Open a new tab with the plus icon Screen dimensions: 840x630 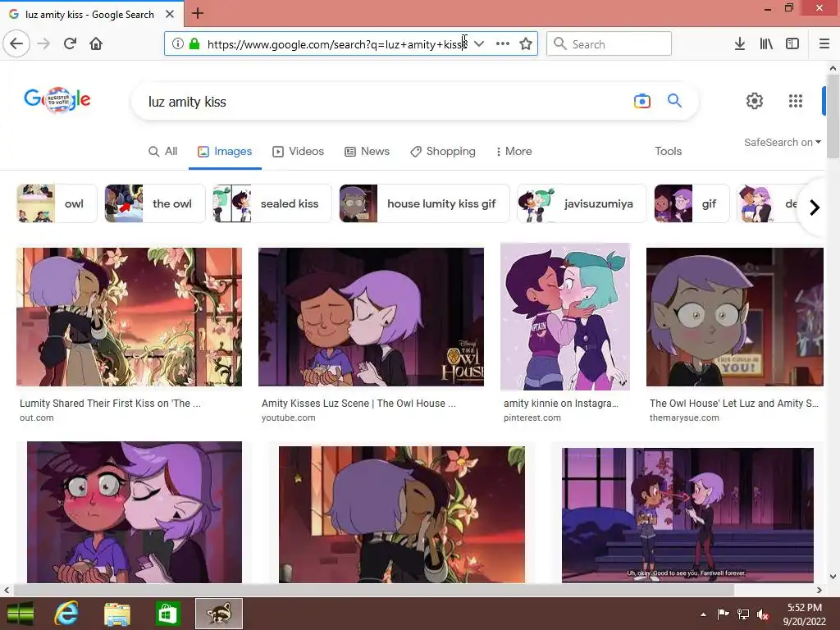(198, 13)
